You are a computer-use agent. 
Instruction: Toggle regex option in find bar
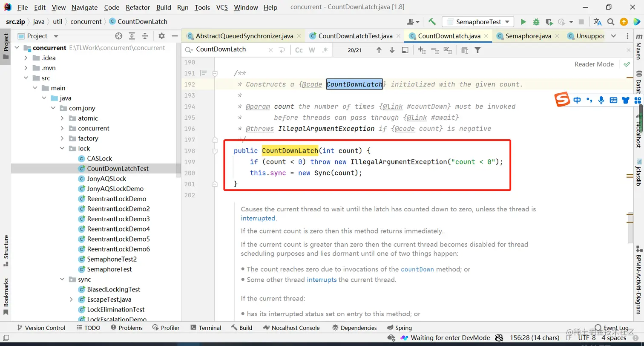point(325,50)
